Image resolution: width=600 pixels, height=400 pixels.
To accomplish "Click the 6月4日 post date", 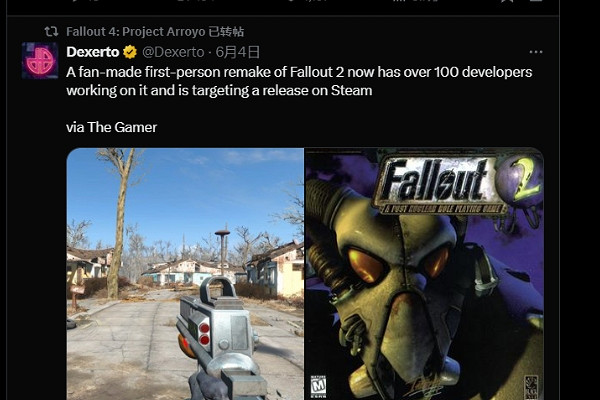I will pyautogui.click(x=238, y=52).
